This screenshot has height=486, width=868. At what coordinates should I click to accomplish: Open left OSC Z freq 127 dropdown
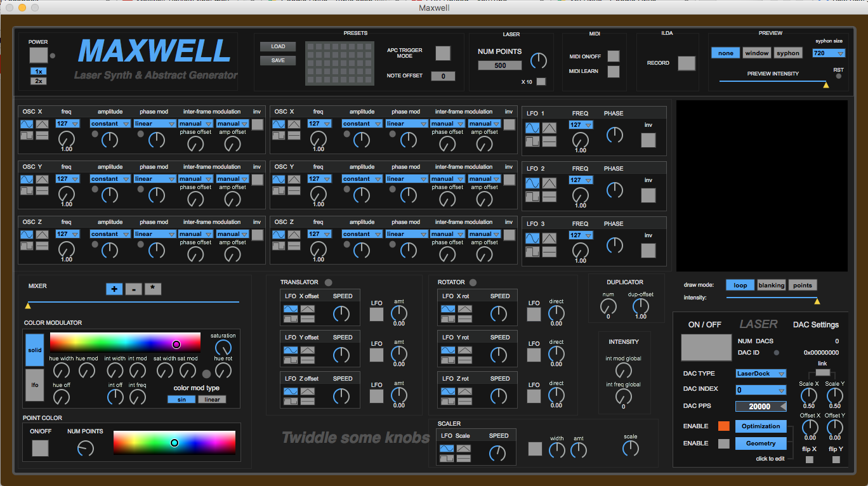[x=67, y=234]
